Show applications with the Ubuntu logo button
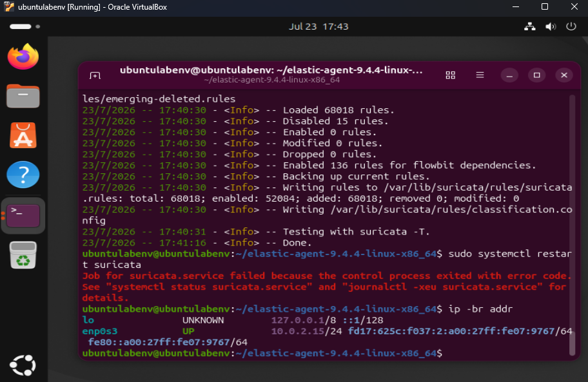588x382 pixels. click(23, 365)
